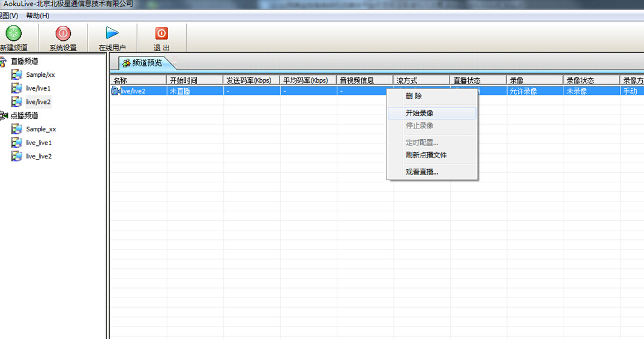Screen dimensions: 644x339
Task: Collapse the 点播频道 tree node
Action: click(3, 116)
